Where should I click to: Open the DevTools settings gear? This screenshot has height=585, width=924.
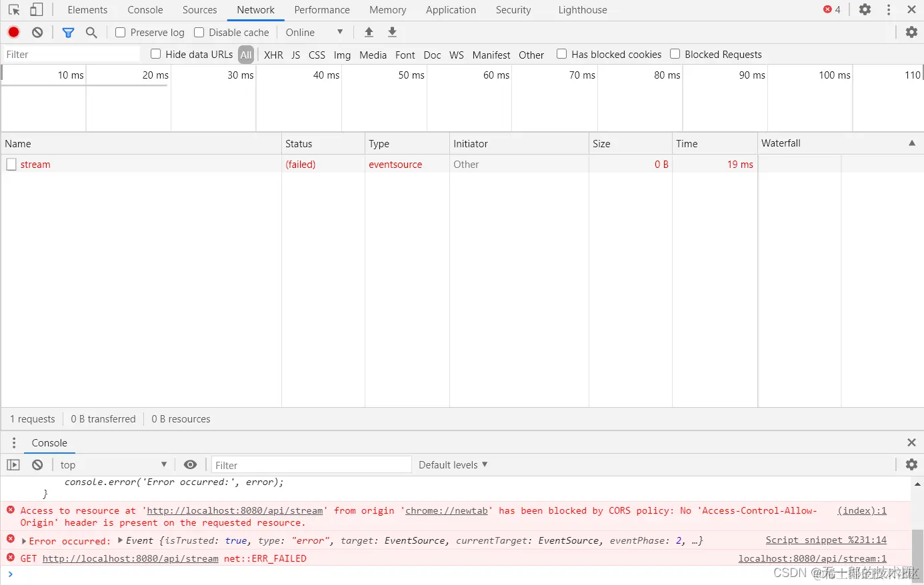(865, 9)
